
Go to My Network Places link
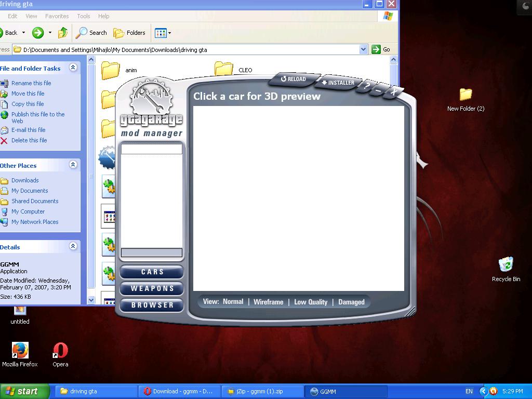pos(35,222)
